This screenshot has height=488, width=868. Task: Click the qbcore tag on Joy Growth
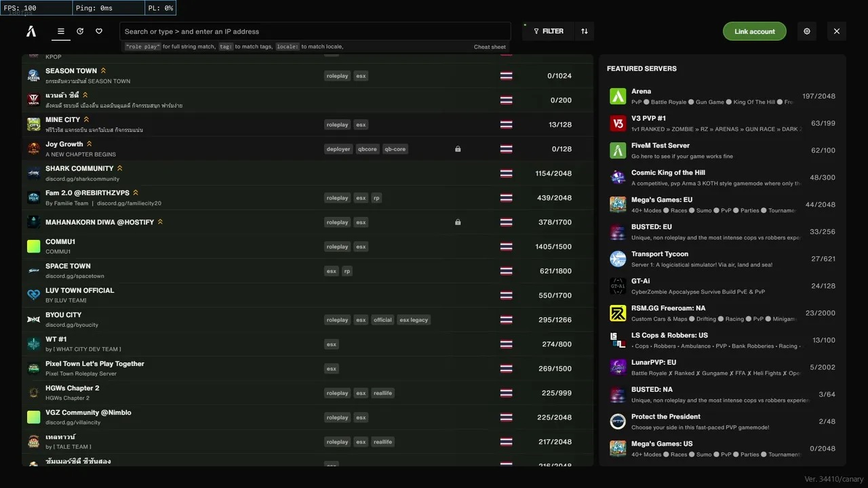[x=367, y=149]
